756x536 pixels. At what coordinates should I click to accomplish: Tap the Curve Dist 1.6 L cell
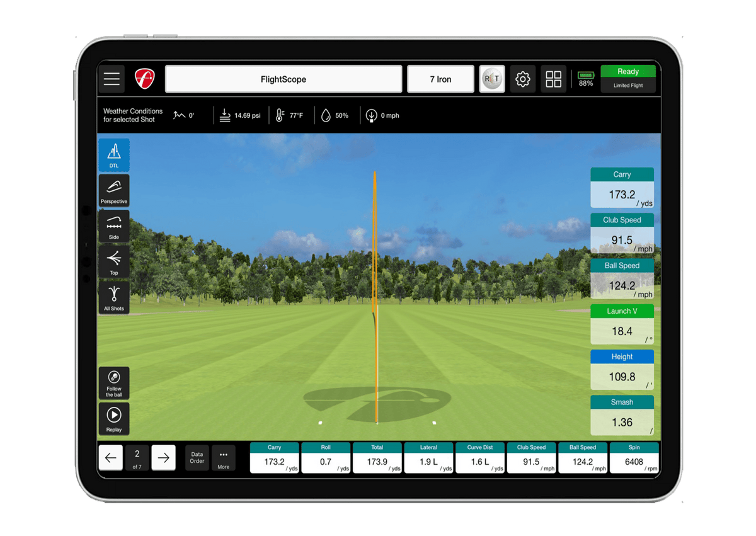[480, 457]
